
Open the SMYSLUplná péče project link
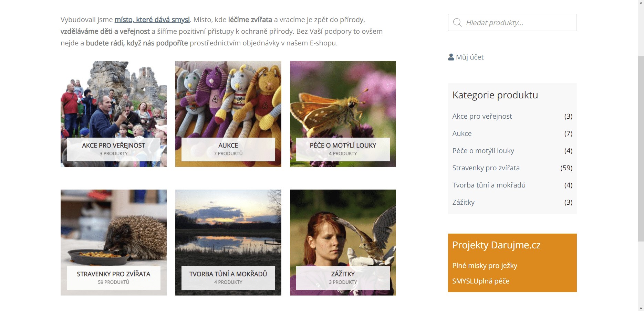tap(481, 281)
